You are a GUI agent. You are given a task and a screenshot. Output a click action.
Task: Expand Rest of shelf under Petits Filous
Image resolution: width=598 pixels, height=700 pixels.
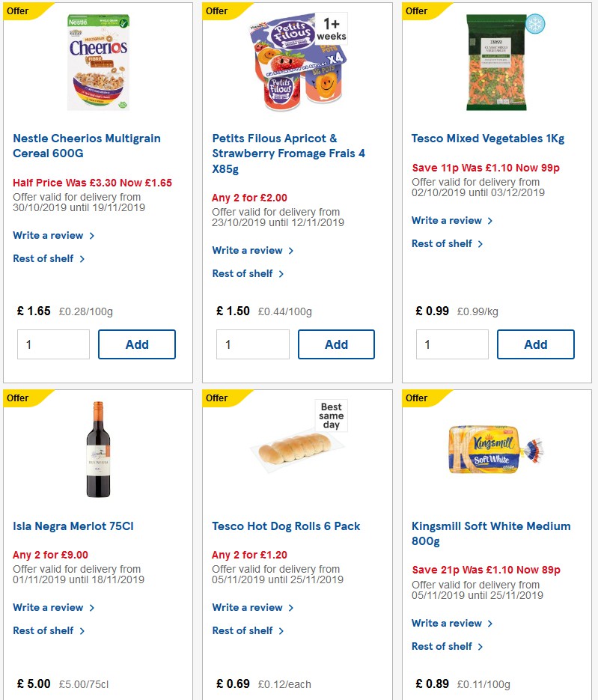click(x=245, y=273)
